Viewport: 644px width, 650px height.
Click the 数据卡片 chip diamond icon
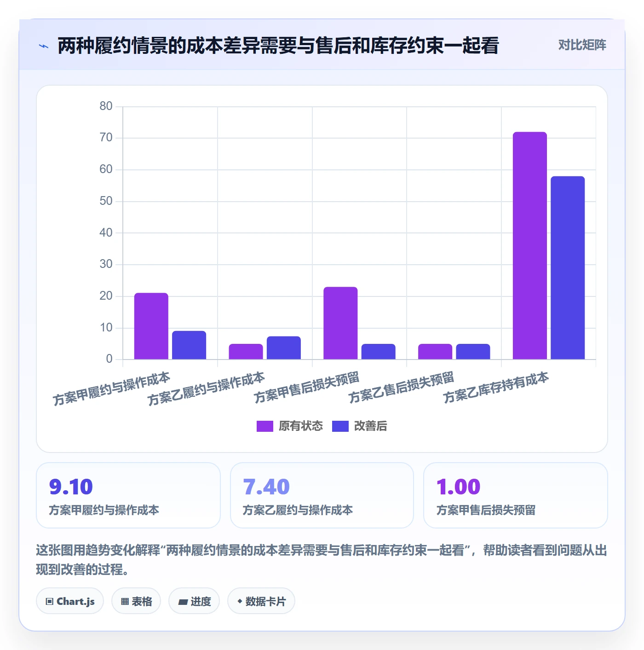coord(240,601)
